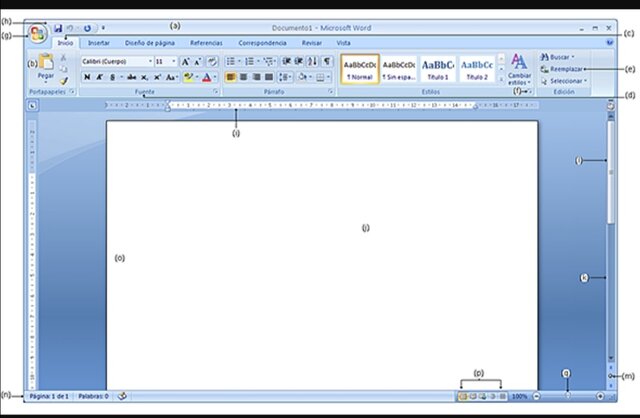The image size is (640, 418).
Task: Open Cambiar estilos menu
Action: click(x=520, y=69)
